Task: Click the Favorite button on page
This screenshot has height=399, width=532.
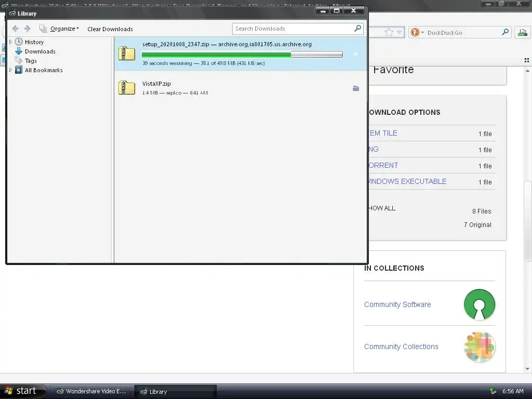Action: coord(394,70)
